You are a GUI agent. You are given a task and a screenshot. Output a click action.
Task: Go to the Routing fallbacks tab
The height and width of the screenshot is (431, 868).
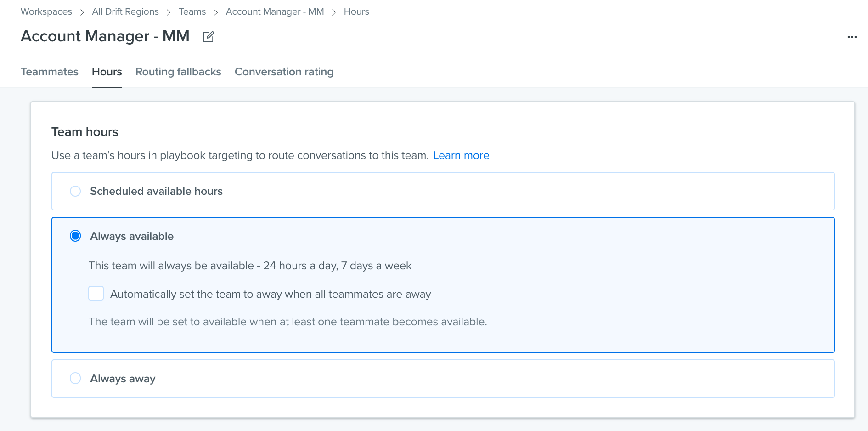[178, 72]
